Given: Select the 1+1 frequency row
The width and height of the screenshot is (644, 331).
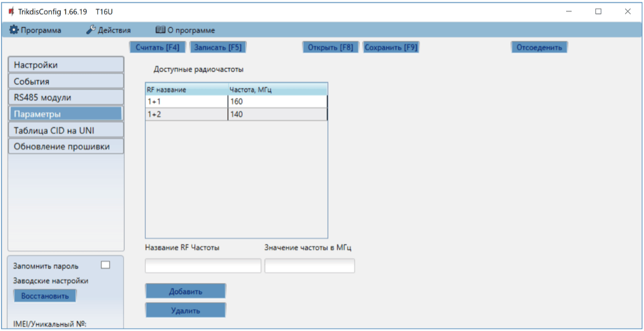Looking at the screenshot, I should click(x=186, y=101).
